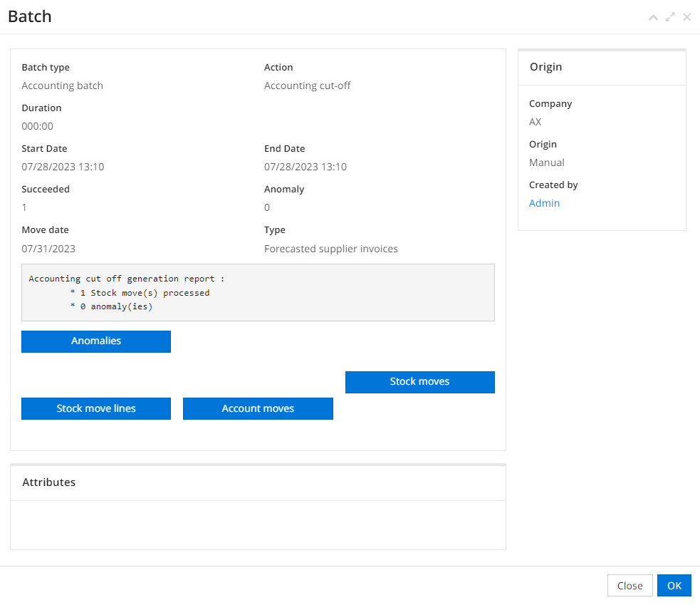Click the Batch type label

(46, 68)
